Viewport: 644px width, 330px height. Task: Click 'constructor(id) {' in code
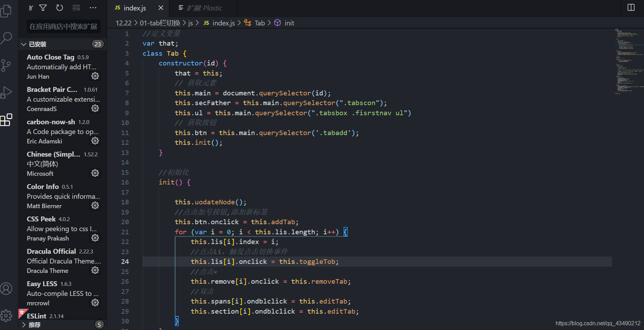coord(193,63)
